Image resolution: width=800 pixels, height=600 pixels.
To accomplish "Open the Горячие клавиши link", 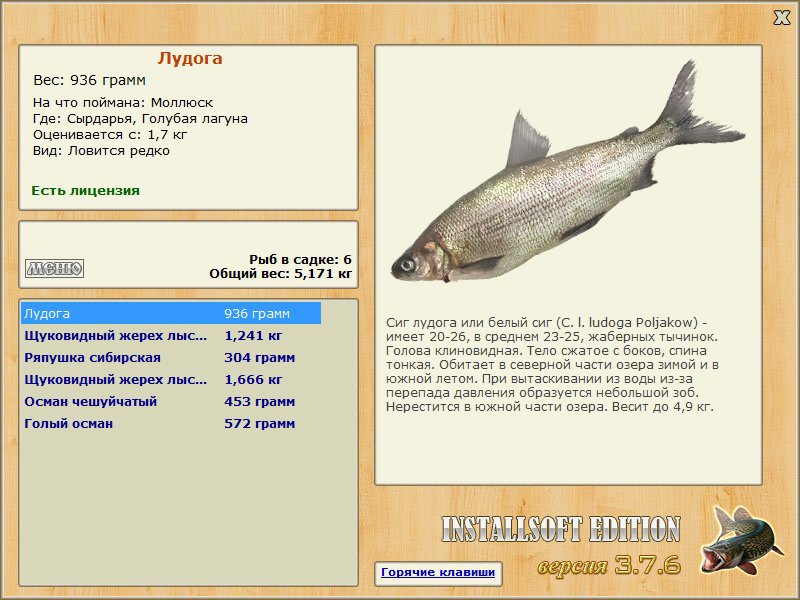I will [x=438, y=572].
